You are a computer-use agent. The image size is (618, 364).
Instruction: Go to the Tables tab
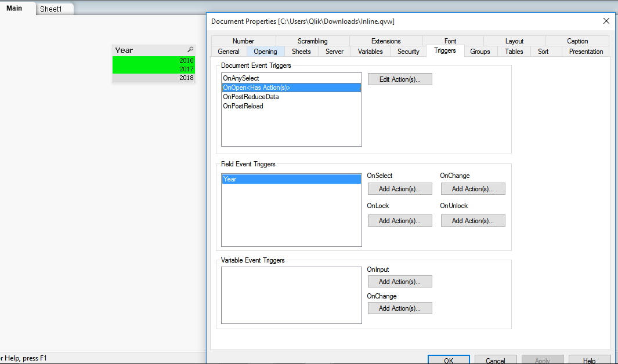[x=514, y=52]
